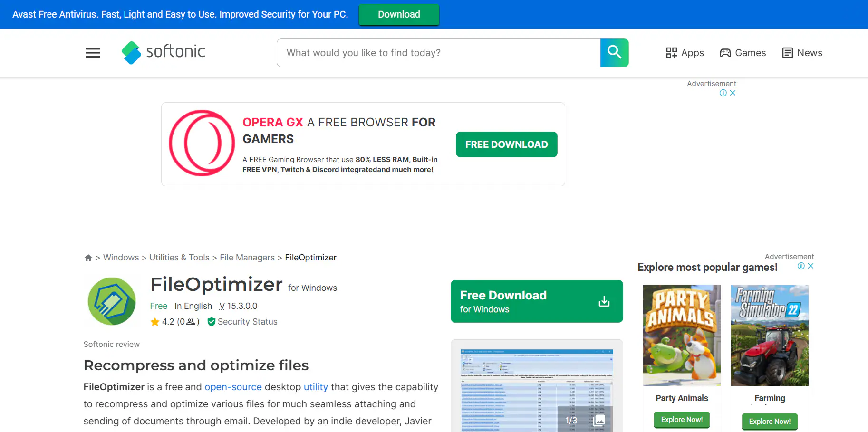This screenshot has width=868, height=432.
Task: Click the version 15.3.0.0 label
Action: click(x=238, y=306)
